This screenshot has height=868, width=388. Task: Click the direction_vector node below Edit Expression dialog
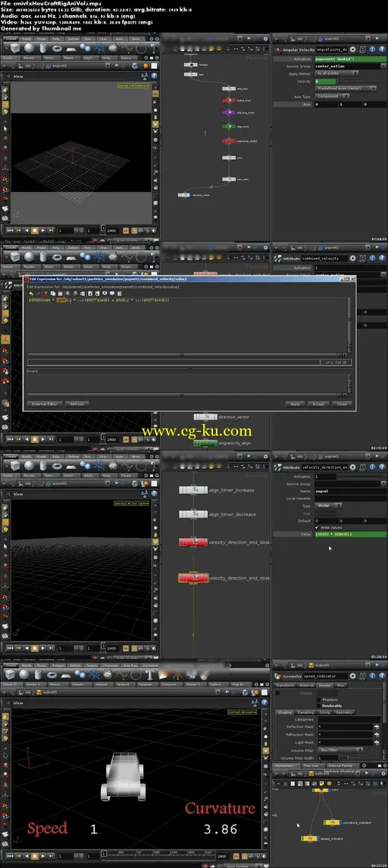[205, 417]
